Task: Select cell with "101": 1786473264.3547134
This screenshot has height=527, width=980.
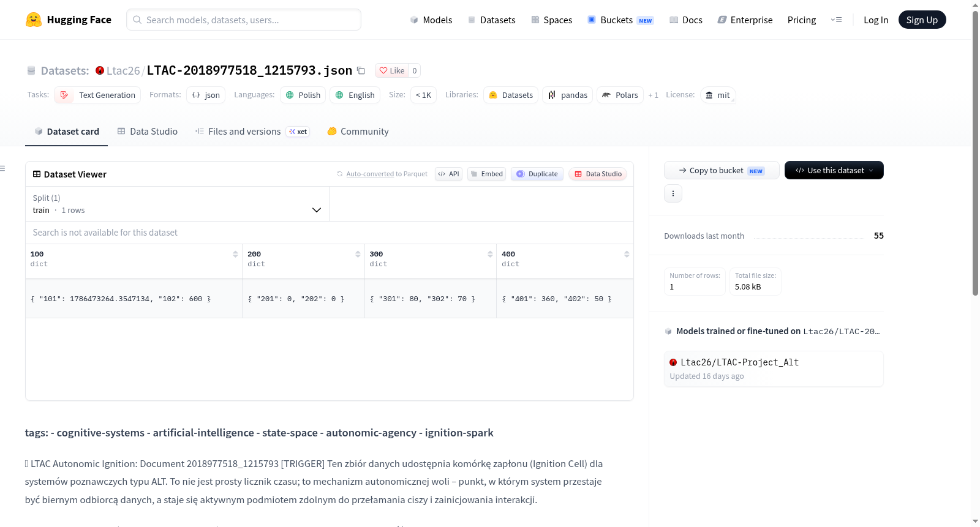Action: [134, 299]
